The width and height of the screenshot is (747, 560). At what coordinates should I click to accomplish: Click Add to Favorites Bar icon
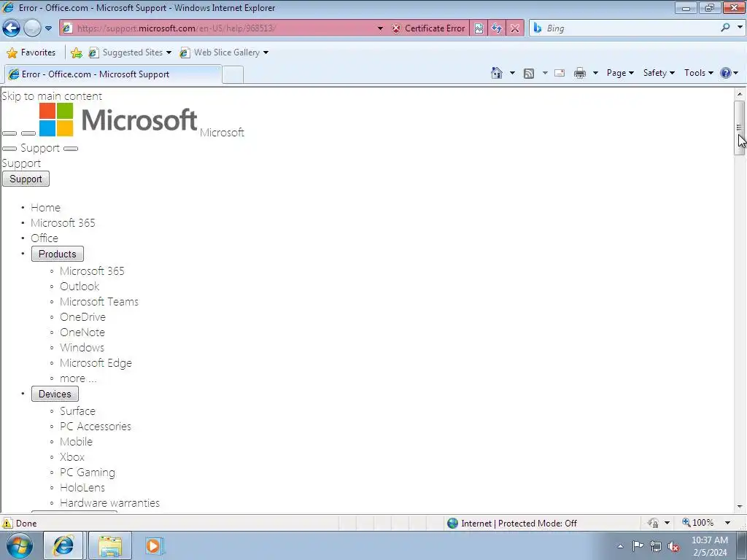pyautogui.click(x=76, y=52)
